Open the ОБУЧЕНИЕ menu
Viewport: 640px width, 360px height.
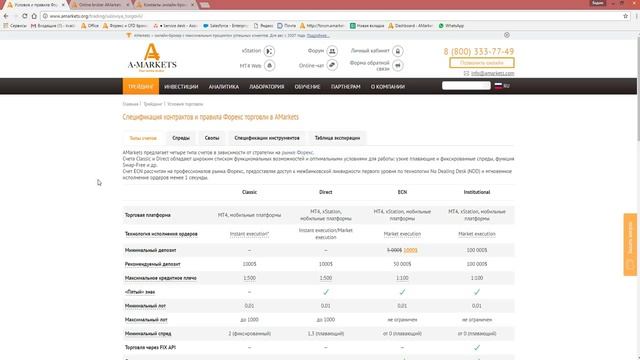pyautogui.click(x=307, y=87)
